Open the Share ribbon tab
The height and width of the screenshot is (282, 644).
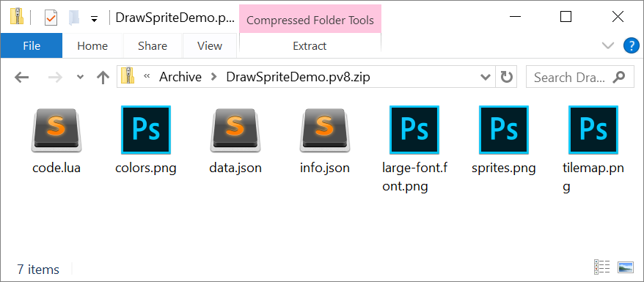click(x=153, y=45)
